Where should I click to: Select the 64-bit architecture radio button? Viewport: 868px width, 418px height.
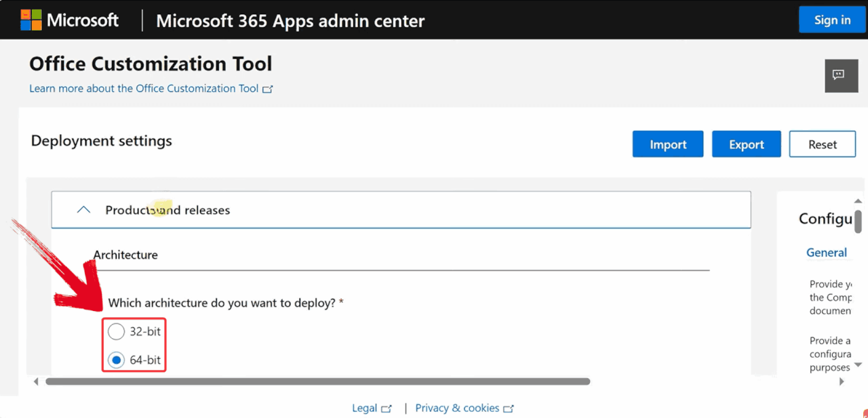click(117, 360)
